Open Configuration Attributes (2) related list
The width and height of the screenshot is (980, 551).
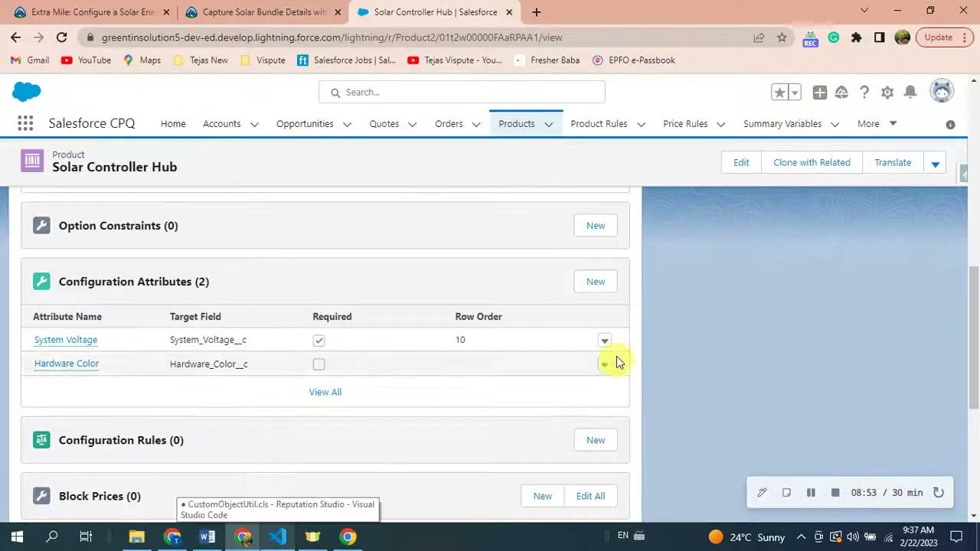(134, 282)
